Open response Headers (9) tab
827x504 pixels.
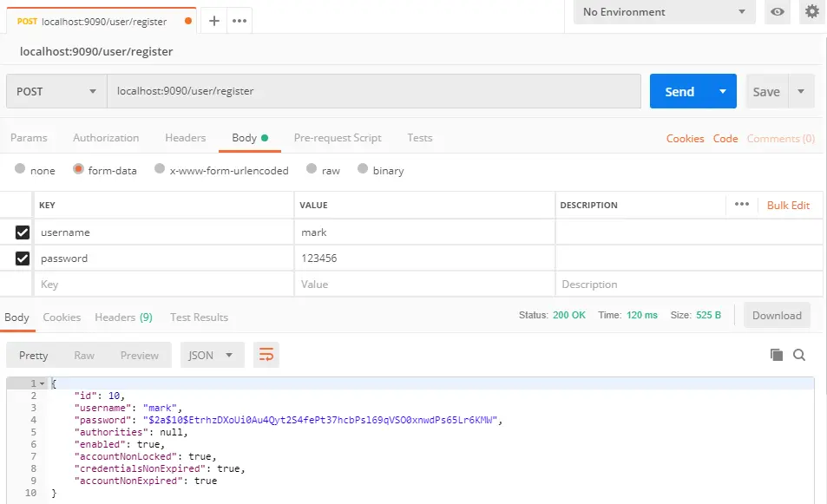pyautogui.click(x=123, y=317)
